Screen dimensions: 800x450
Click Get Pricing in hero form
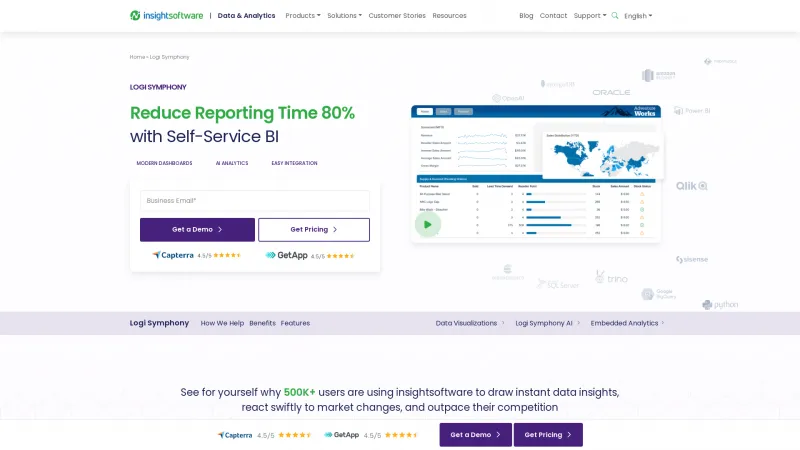point(314,230)
